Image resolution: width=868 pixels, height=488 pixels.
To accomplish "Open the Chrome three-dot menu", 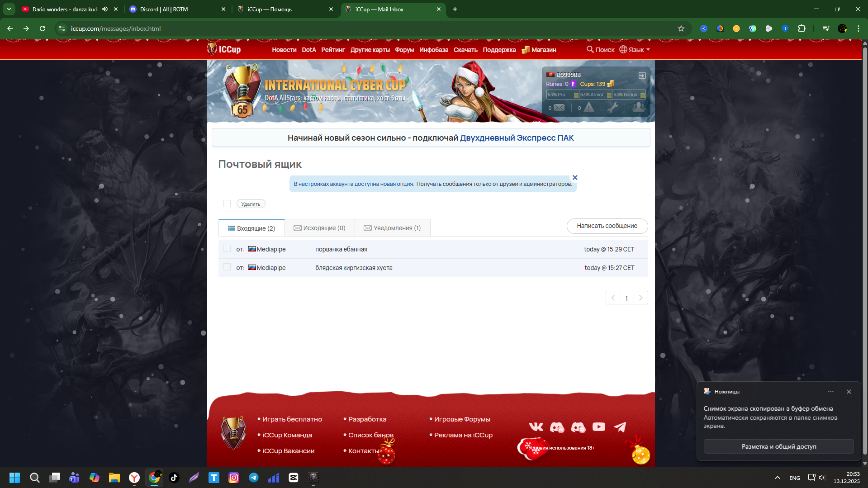I will (x=858, y=28).
